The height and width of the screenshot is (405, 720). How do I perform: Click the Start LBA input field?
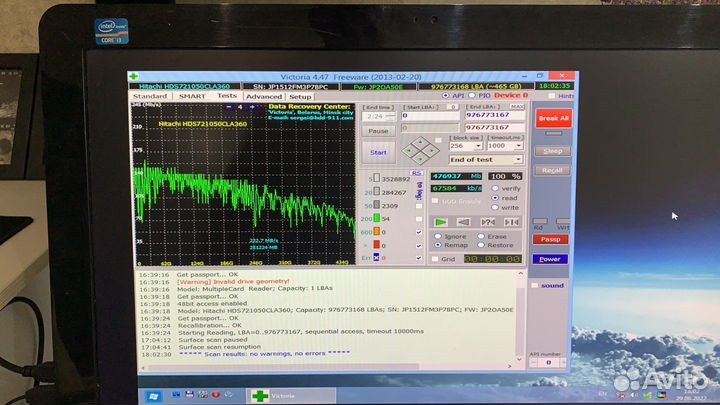(430, 116)
